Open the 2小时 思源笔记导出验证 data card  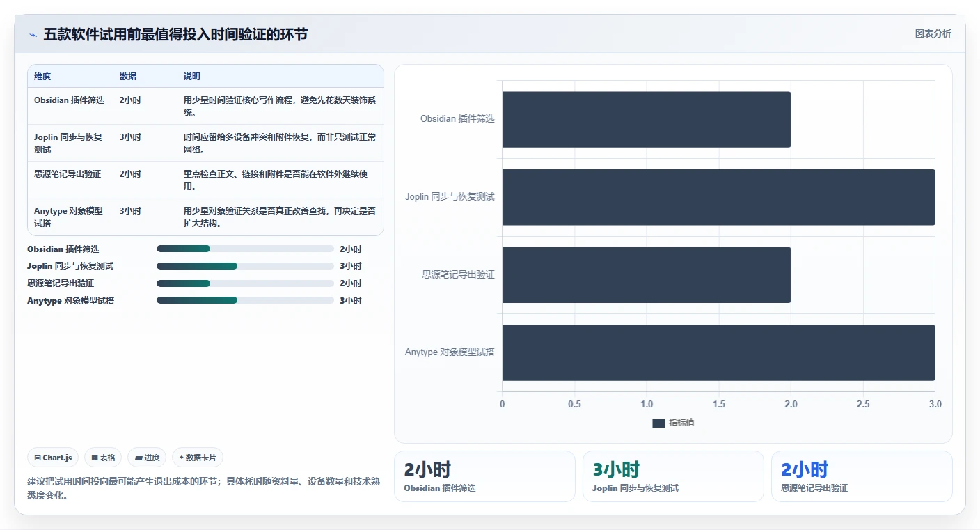coord(862,476)
